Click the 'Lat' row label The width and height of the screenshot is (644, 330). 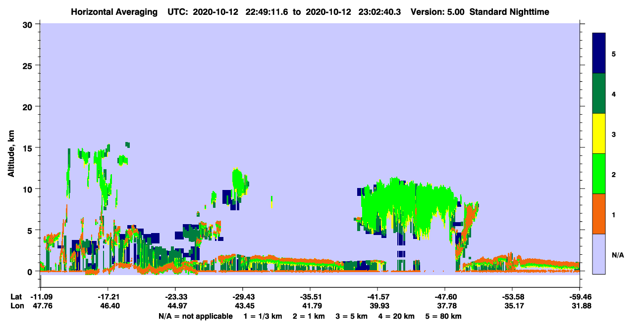coord(16,297)
